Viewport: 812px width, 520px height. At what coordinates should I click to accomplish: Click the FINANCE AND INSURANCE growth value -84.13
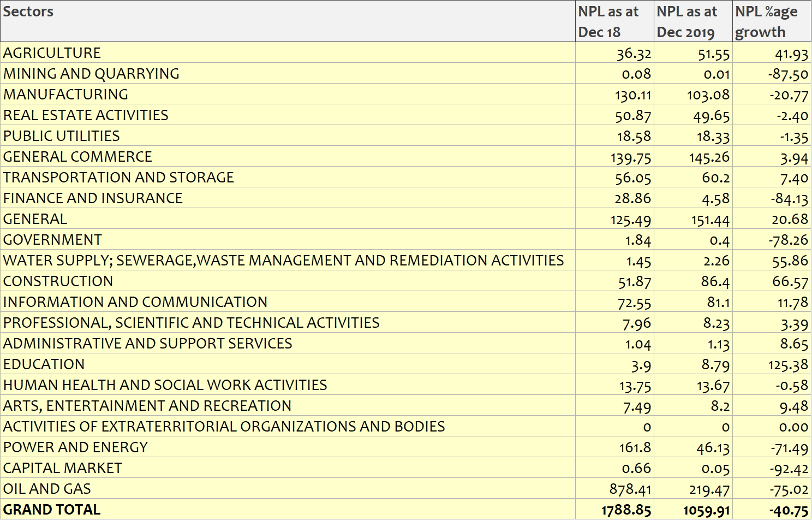(789, 199)
